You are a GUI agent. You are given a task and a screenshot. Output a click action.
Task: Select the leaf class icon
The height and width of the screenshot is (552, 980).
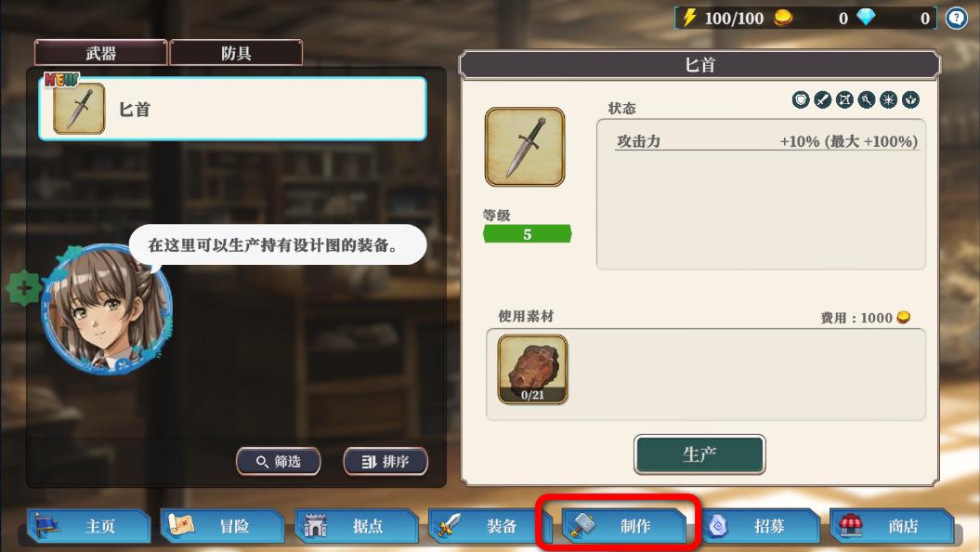pos(910,99)
